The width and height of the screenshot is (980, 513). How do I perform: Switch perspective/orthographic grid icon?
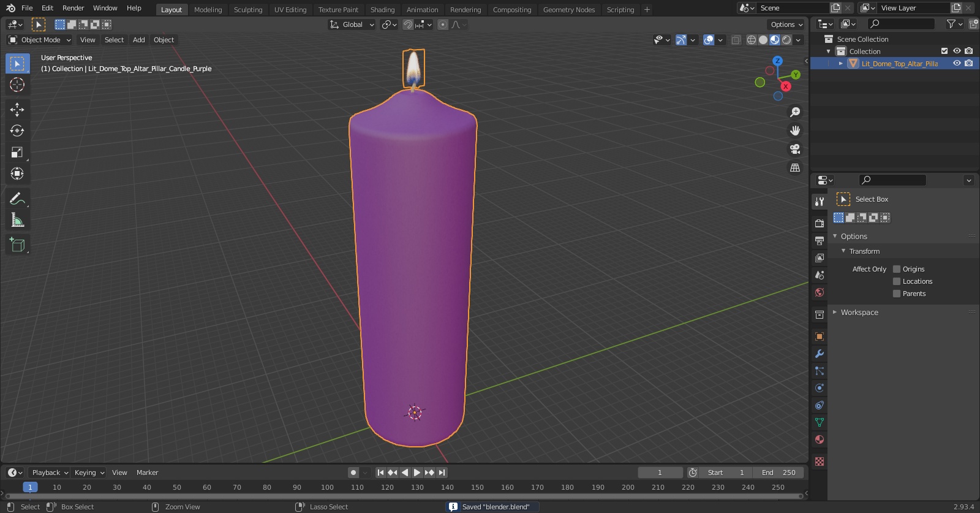click(x=795, y=167)
